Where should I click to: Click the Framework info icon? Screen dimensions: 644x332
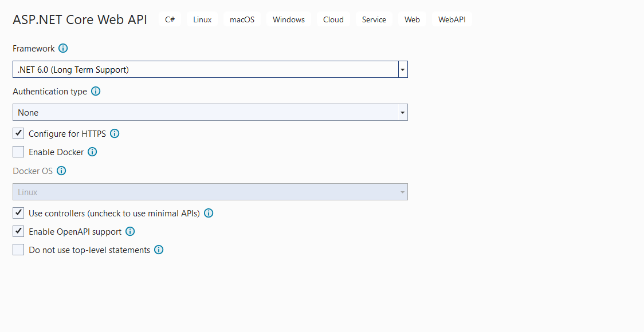[63, 48]
